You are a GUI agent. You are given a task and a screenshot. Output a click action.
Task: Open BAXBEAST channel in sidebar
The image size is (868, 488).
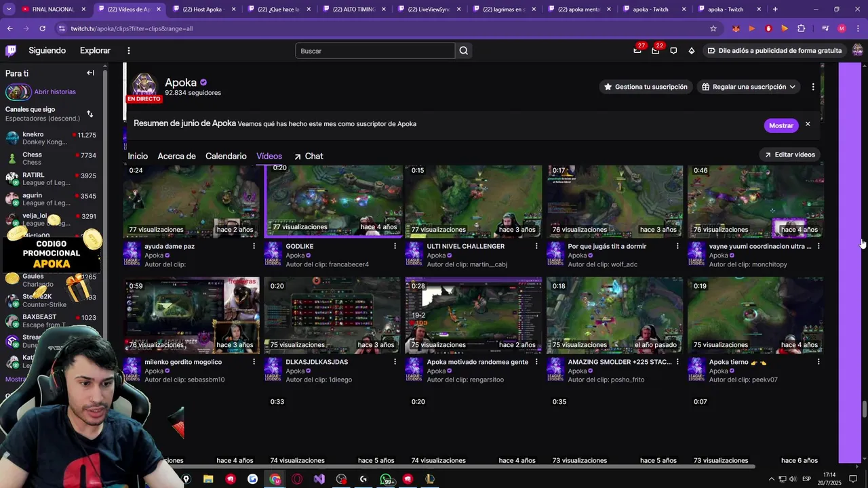click(51, 321)
